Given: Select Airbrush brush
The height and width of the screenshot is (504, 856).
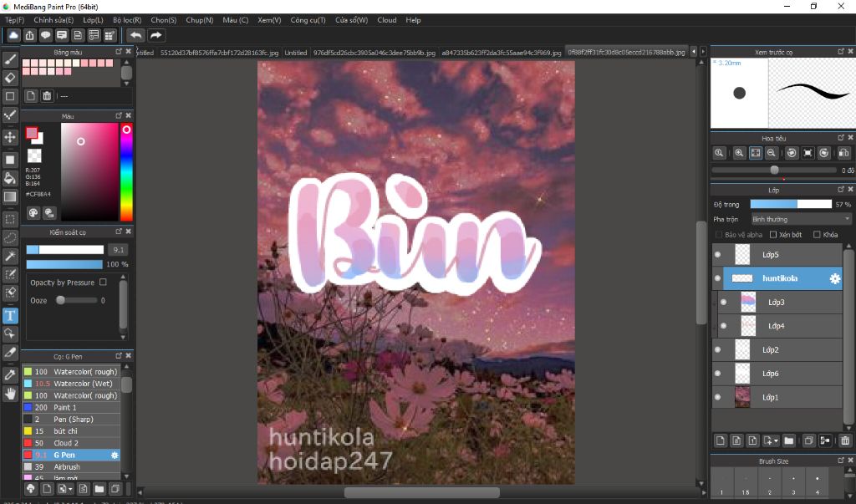Looking at the screenshot, I should point(71,467).
